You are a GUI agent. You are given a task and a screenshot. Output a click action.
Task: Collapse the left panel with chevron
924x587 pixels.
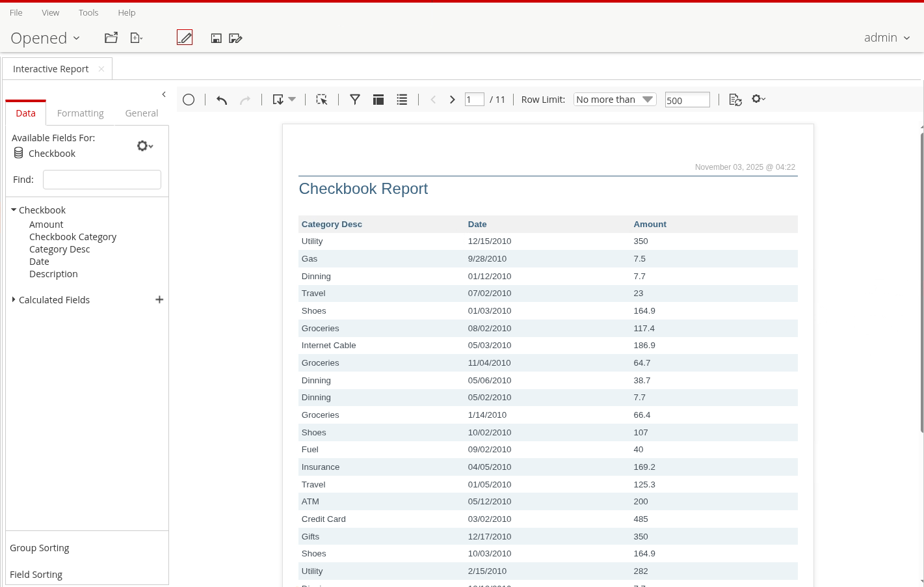pos(164,94)
